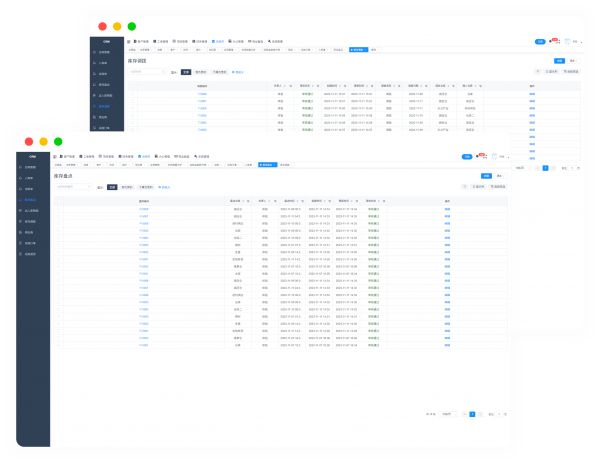This screenshot has width=600, height=463.
Task: Open the notification bell with red badge in front window
Action: pyautogui.click(x=480, y=156)
